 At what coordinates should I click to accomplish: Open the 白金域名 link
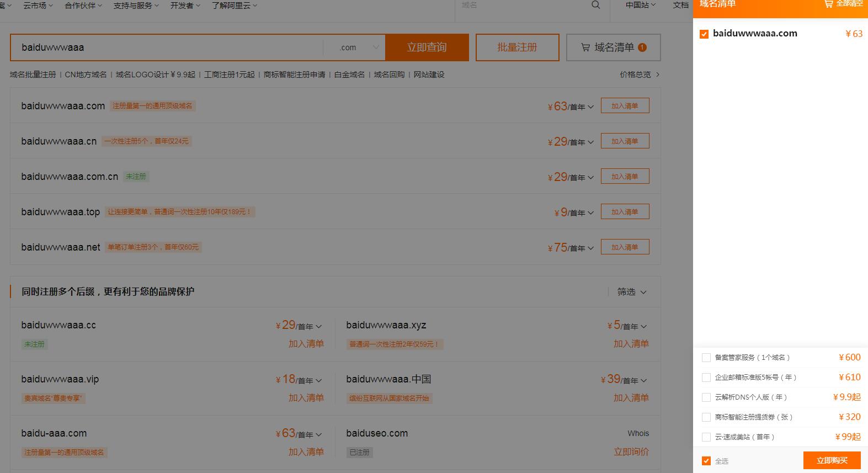pyautogui.click(x=349, y=75)
